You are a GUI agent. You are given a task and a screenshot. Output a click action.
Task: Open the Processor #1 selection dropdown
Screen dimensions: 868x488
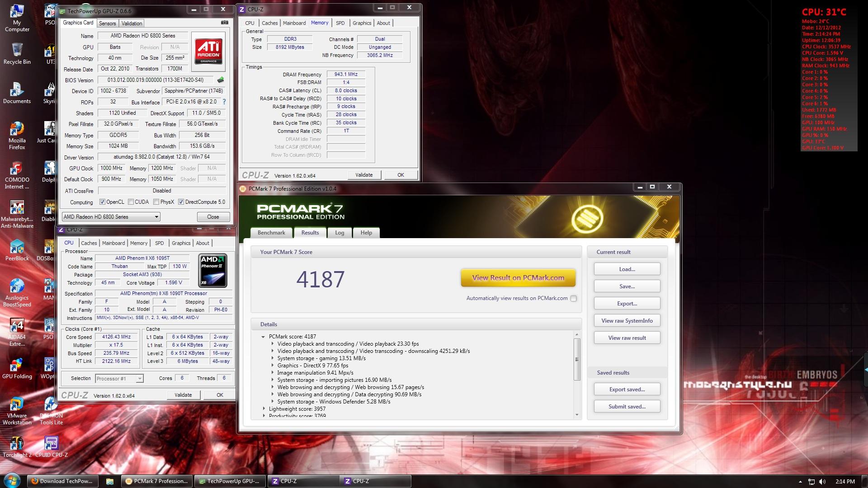(x=119, y=379)
